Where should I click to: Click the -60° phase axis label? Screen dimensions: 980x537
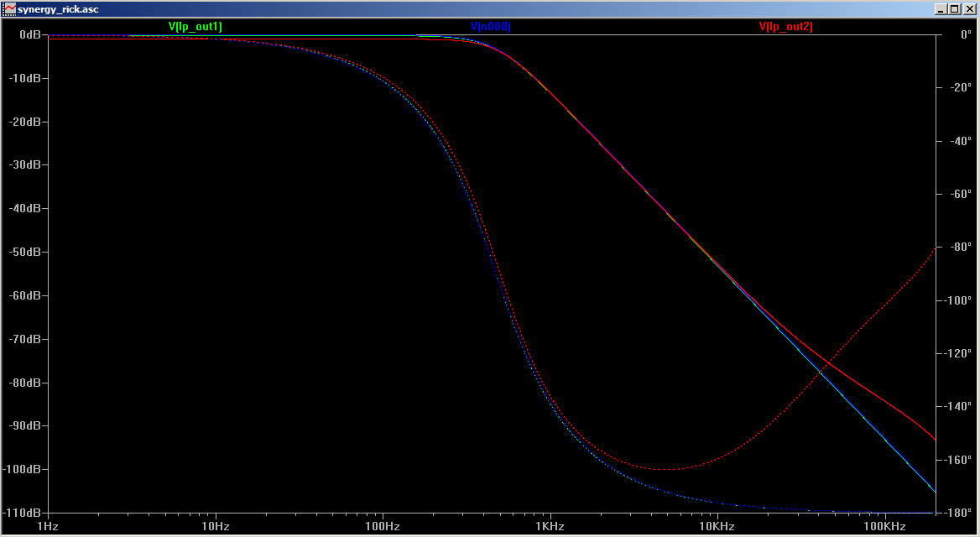[962, 195]
